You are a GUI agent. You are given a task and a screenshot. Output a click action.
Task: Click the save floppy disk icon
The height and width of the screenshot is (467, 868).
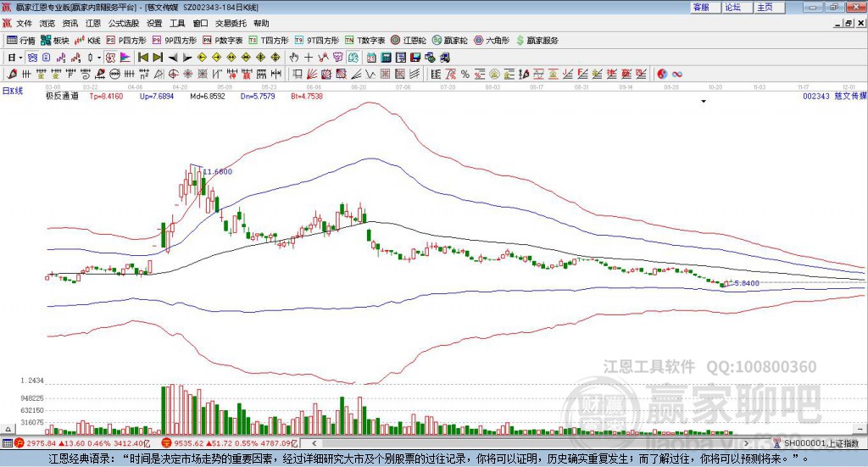point(415,58)
